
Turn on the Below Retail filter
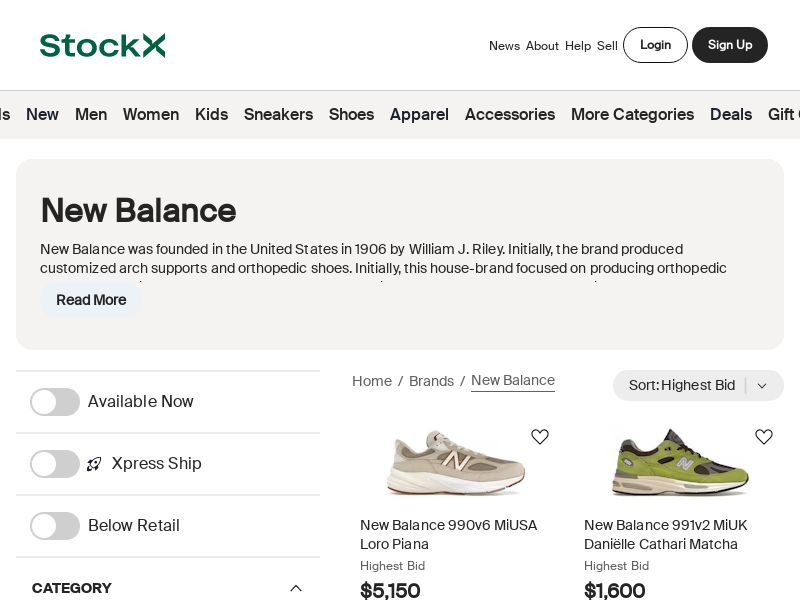coord(55,526)
